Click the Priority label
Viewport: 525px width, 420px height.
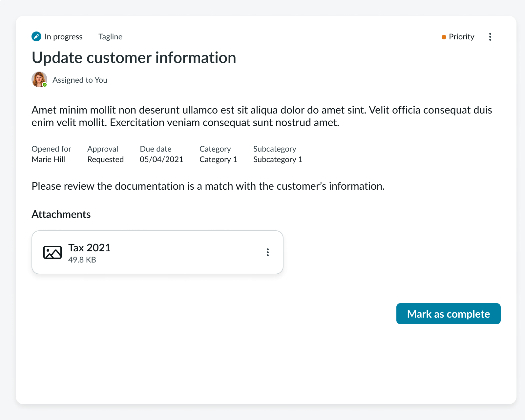(461, 37)
